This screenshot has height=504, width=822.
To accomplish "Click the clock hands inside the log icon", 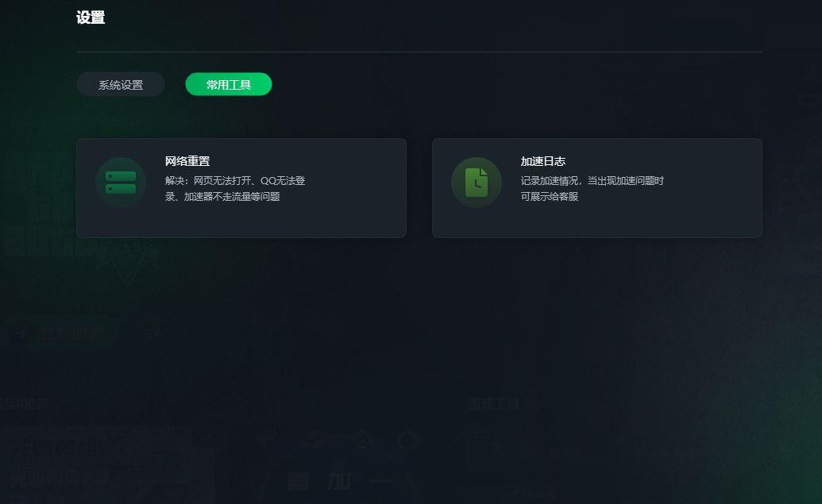I will [x=477, y=184].
